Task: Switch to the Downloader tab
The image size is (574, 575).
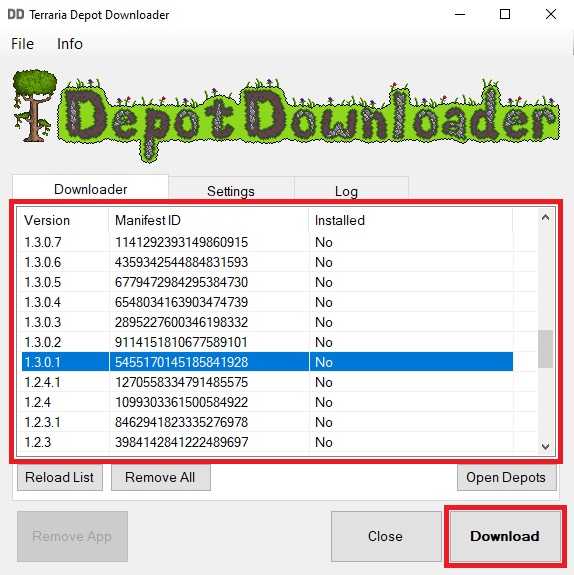Action: [x=91, y=189]
